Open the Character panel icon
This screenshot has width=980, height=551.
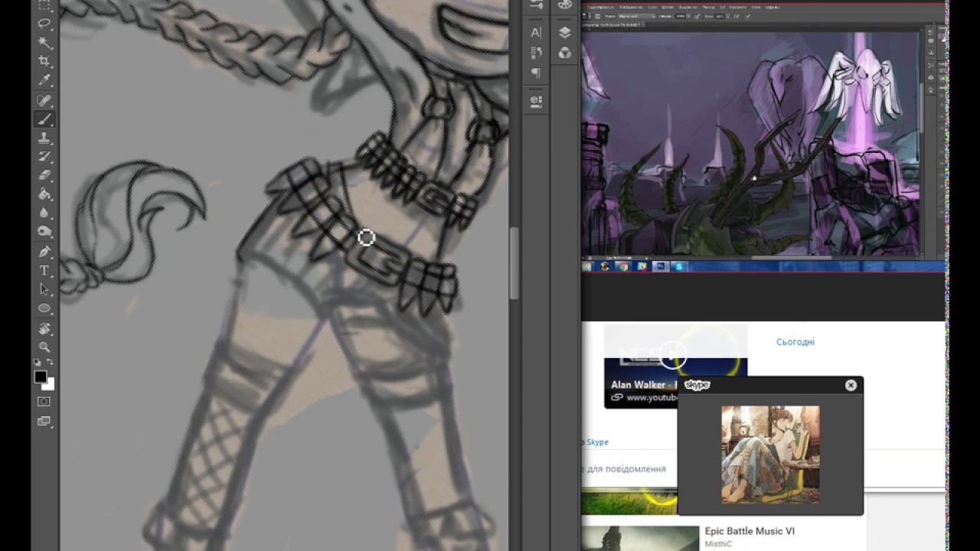[536, 32]
